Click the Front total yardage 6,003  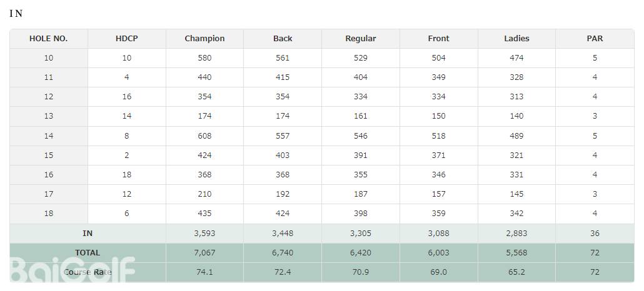click(x=438, y=253)
